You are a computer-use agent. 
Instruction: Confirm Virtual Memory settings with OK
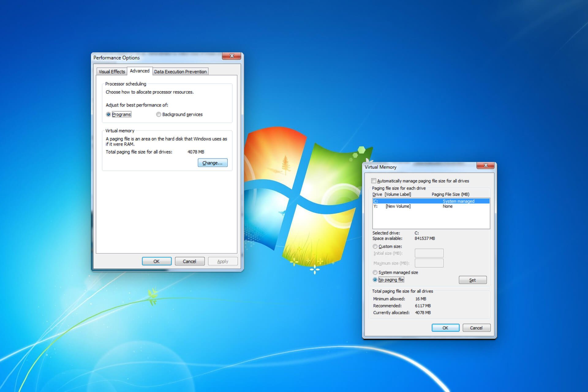[x=445, y=328]
